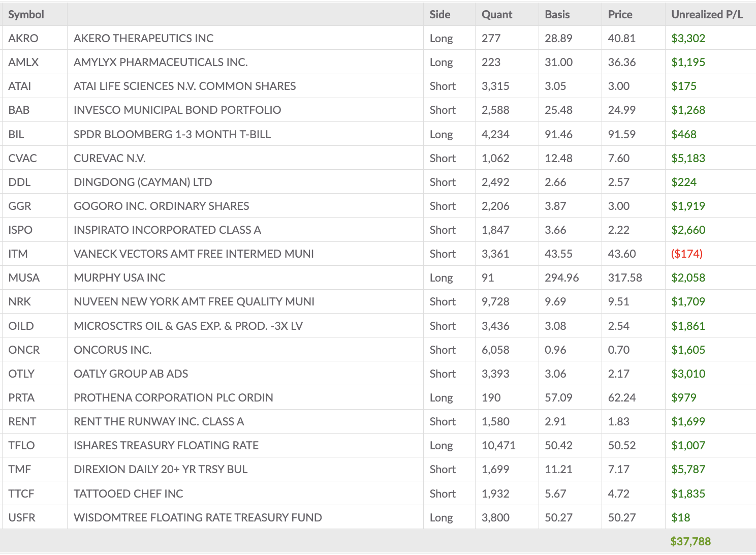Select BAB quantity 2,588

[495, 110]
